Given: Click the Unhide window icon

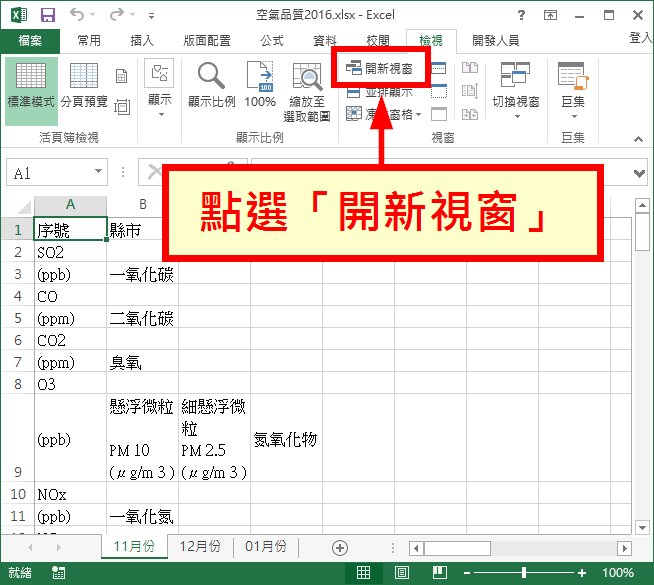Looking at the screenshot, I should [438, 114].
